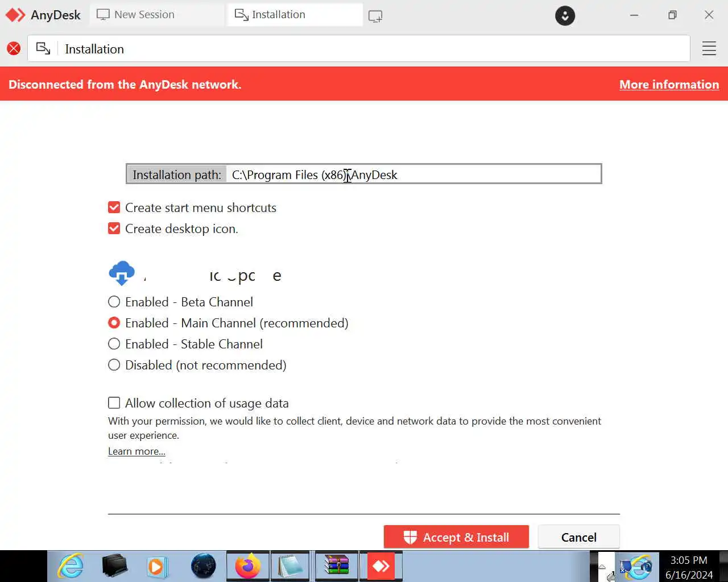728x582 pixels.
Task: Open the Learn more... link
Action: [136, 451]
